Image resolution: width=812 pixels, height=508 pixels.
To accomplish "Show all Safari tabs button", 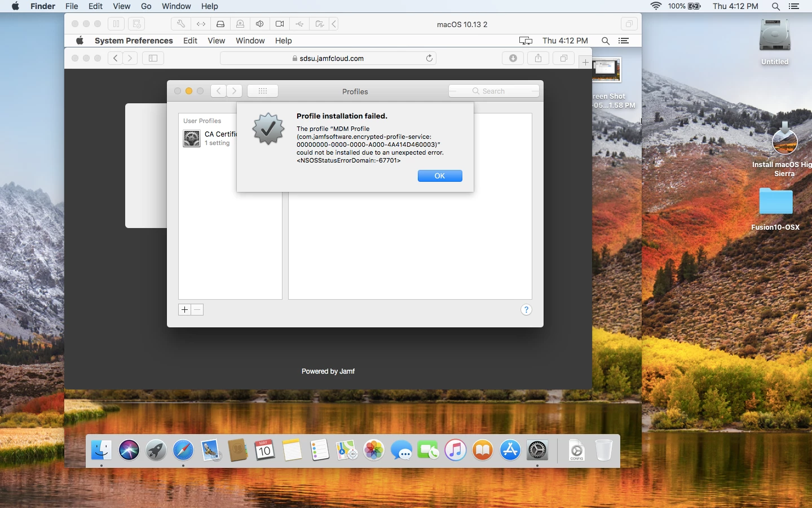I will point(564,58).
